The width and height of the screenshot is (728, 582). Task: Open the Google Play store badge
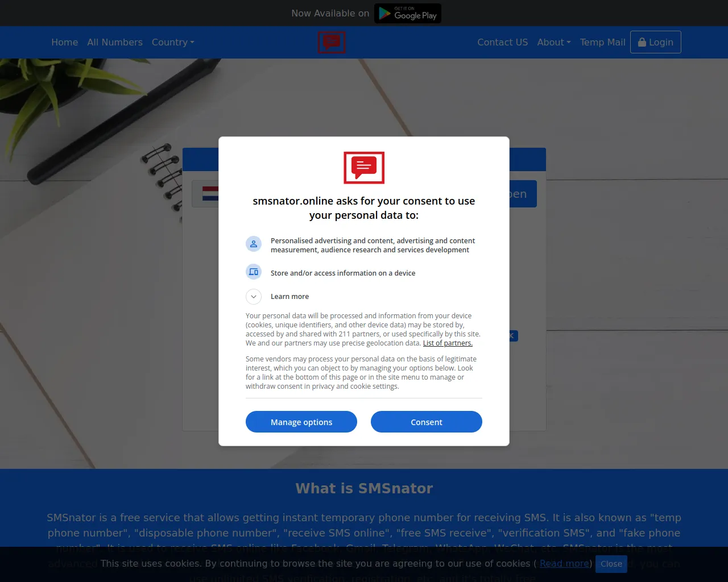point(408,13)
